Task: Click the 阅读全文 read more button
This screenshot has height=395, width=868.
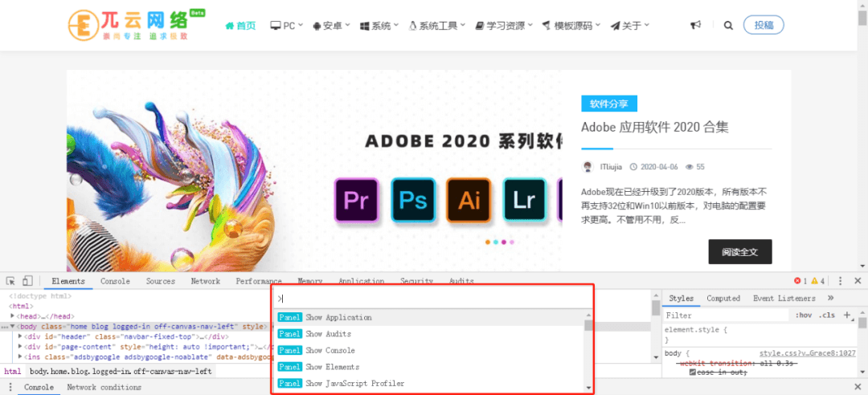Action: click(x=740, y=252)
